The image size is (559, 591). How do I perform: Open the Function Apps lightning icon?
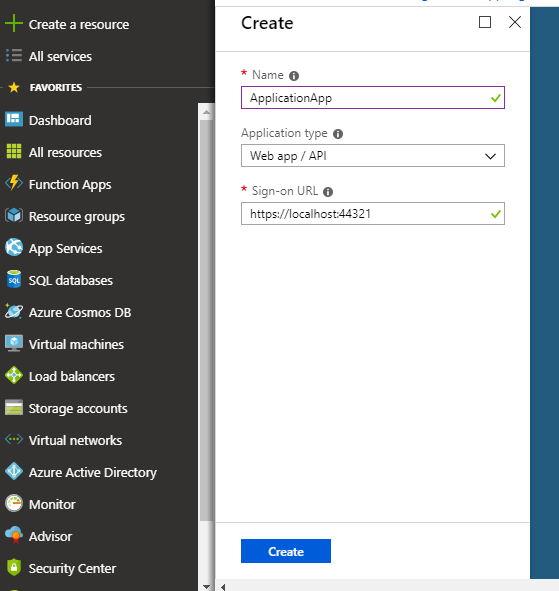(x=14, y=183)
